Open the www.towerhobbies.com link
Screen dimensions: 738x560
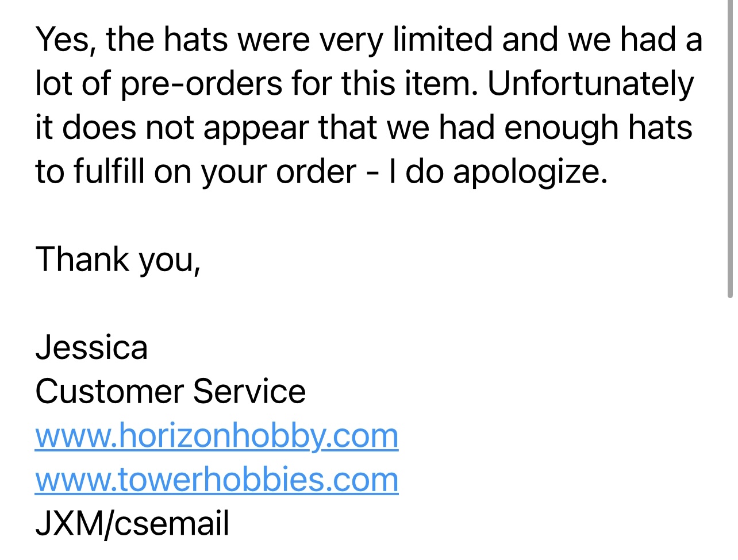click(217, 480)
